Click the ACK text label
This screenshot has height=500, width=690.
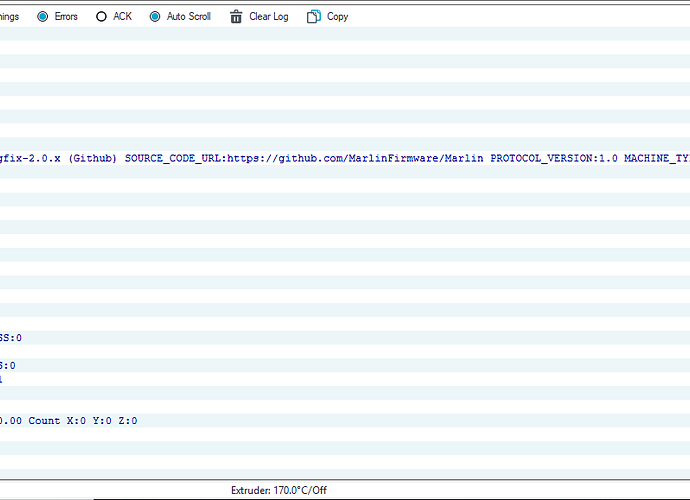122,17
